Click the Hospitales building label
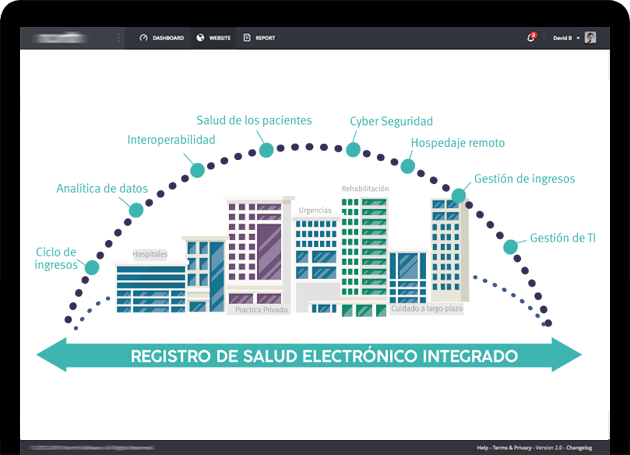Image resolution: width=630 pixels, height=455 pixels. 150,254
